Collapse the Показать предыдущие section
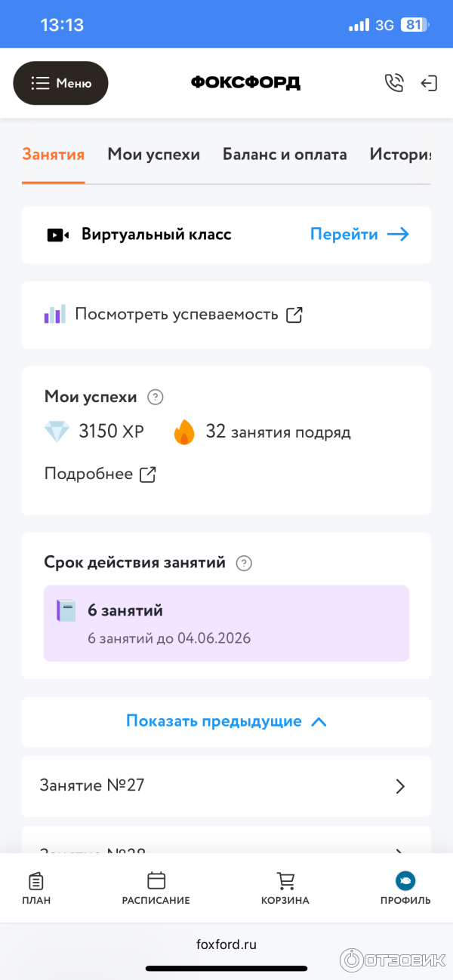The width and height of the screenshot is (453, 980). pyautogui.click(x=226, y=722)
